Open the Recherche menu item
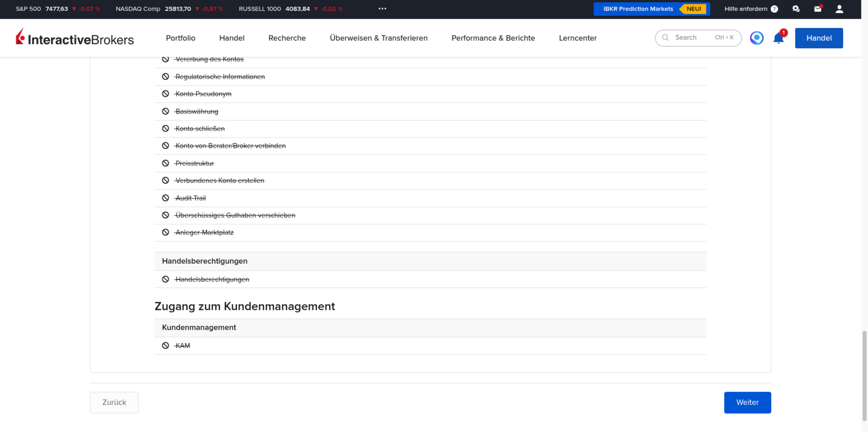The width and height of the screenshot is (868, 432). (x=287, y=38)
